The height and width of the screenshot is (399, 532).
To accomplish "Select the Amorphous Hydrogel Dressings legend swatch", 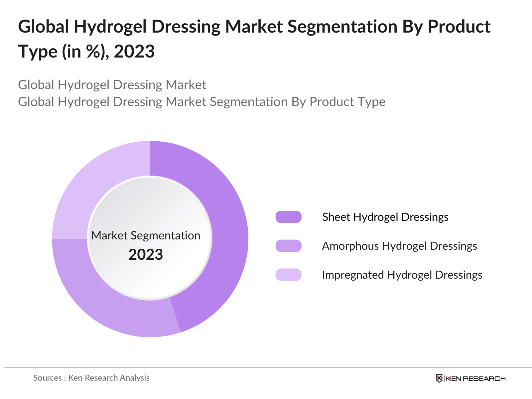I will point(288,246).
